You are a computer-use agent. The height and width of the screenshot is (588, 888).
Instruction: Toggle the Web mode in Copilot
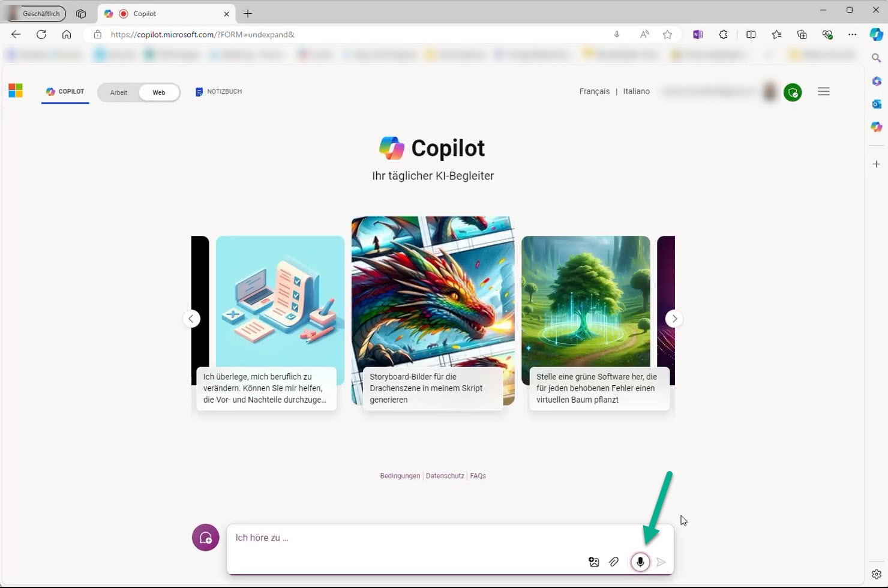pyautogui.click(x=158, y=92)
